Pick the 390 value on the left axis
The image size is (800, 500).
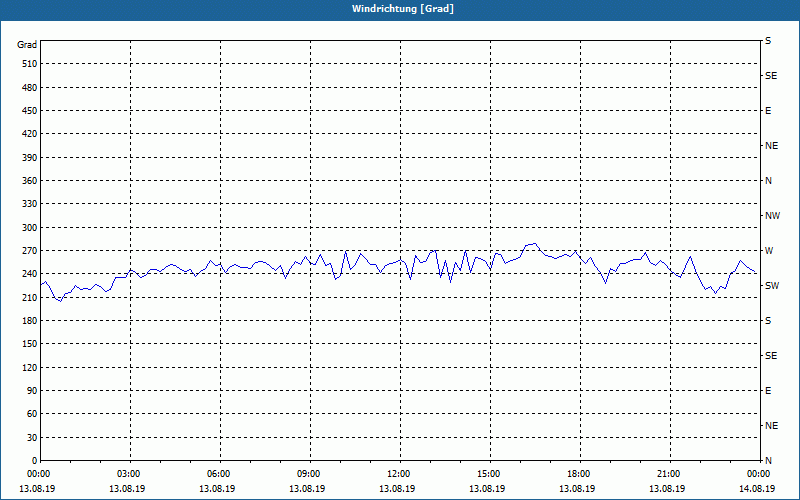pyautogui.click(x=30, y=158)
